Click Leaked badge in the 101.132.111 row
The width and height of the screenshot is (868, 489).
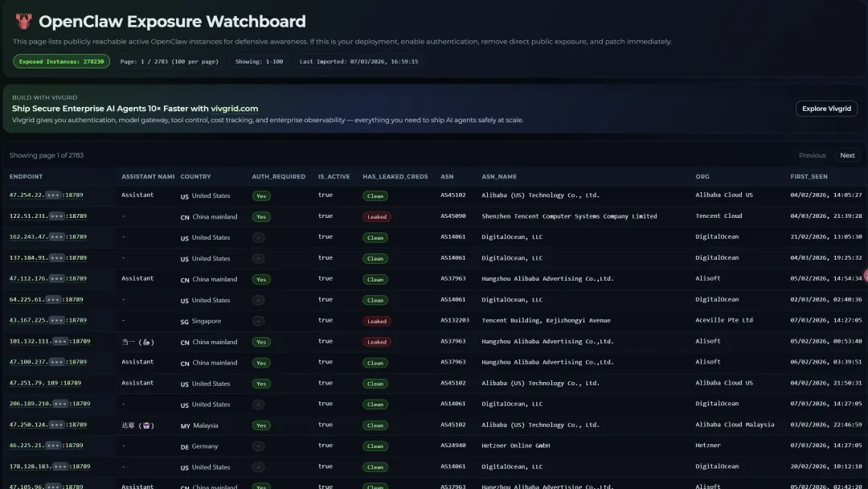click(x=377, y=342)
